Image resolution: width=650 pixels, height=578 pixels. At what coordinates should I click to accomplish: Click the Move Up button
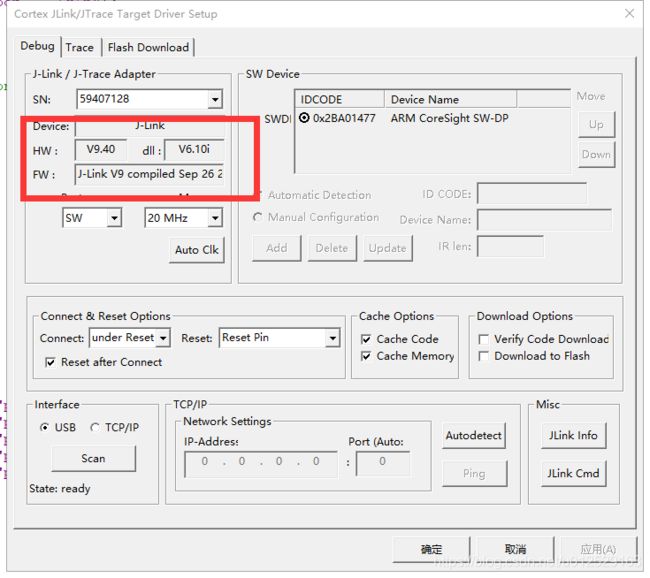(x=596, y=124)
